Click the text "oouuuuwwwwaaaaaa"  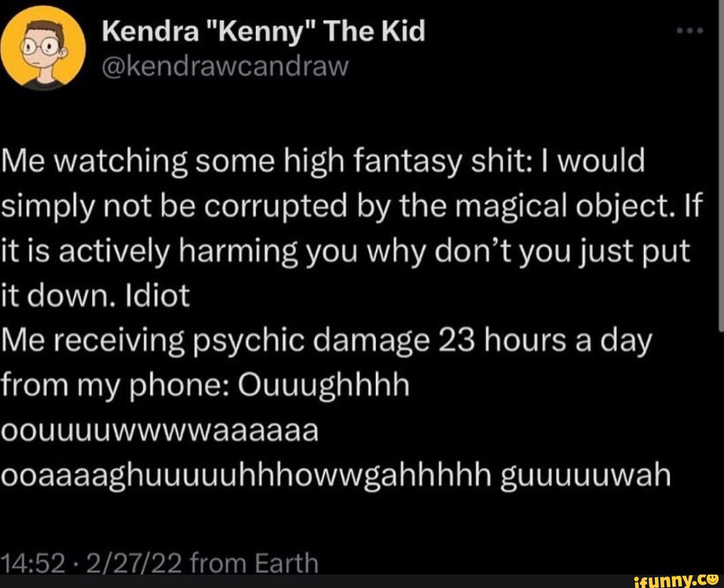(160, 431)
